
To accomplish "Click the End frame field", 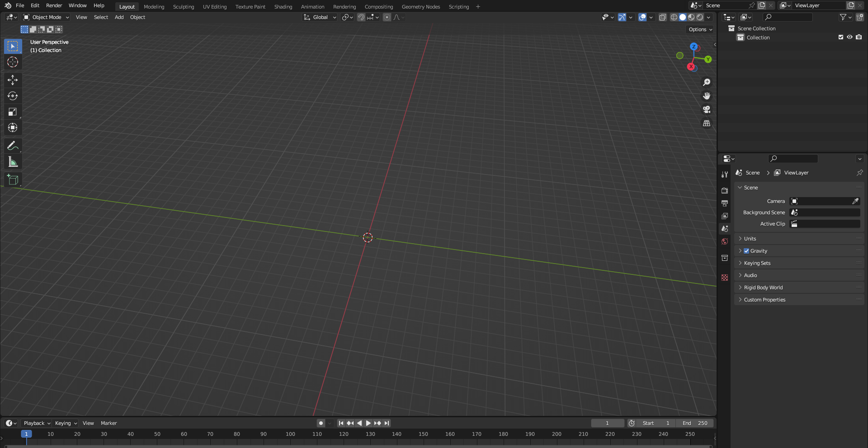I will pos(695,423).
